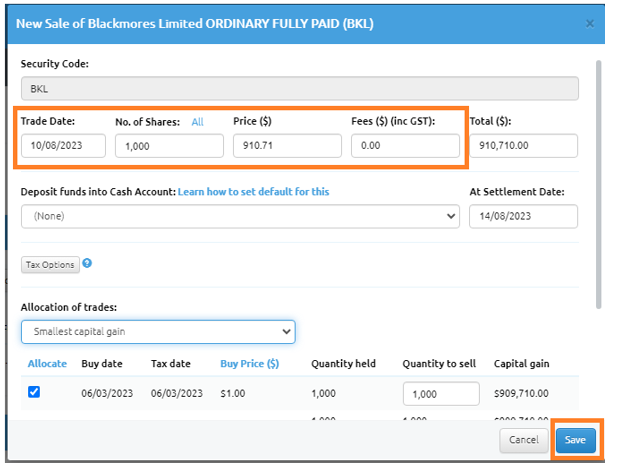Viewport: 617px width, 472px height.
Task: Click the buy date 06/03/2023 cell
Action: tap(107, 393)
